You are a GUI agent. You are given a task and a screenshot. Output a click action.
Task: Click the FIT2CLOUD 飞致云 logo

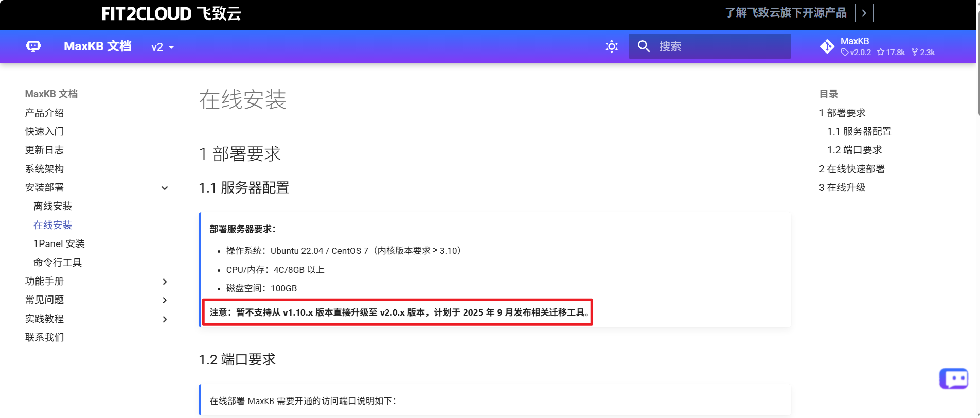pyautogui.click(x=171, y=13)
